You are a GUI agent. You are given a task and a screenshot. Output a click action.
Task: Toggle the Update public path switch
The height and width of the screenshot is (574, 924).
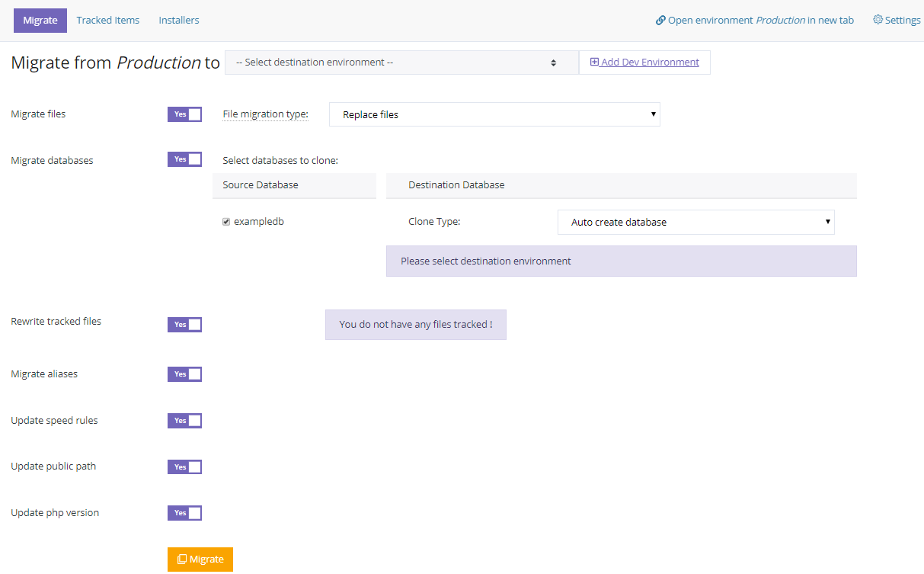[x=184, y=467]
